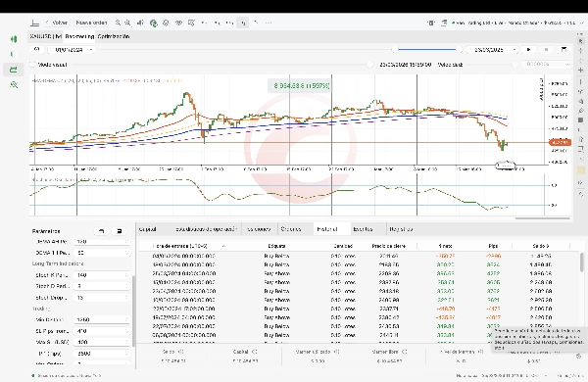588x382 pixels.
Task: Open the three-dots more options icon
Action: click(x=269, y=23)
